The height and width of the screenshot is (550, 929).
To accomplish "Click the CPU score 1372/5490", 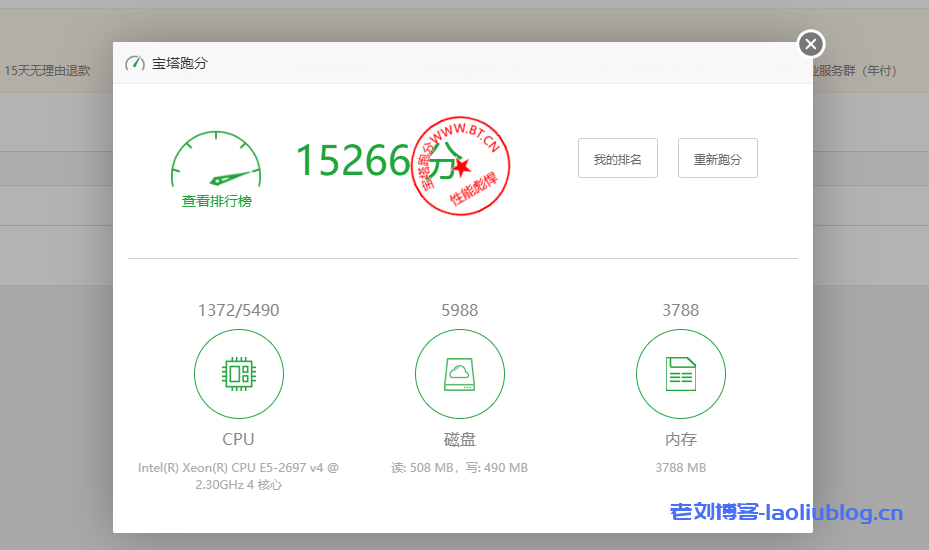I will click(238, 310).
